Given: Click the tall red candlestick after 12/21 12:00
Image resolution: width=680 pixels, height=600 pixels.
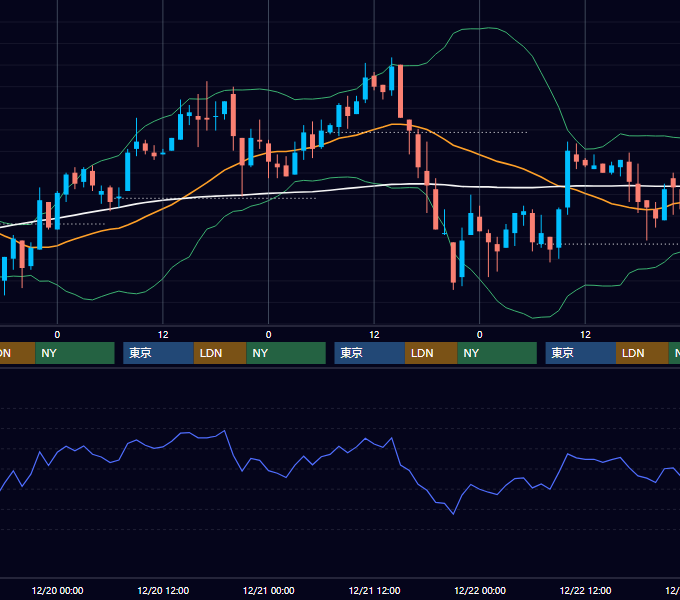Looking at the screenshot, I should pos(400,91).
